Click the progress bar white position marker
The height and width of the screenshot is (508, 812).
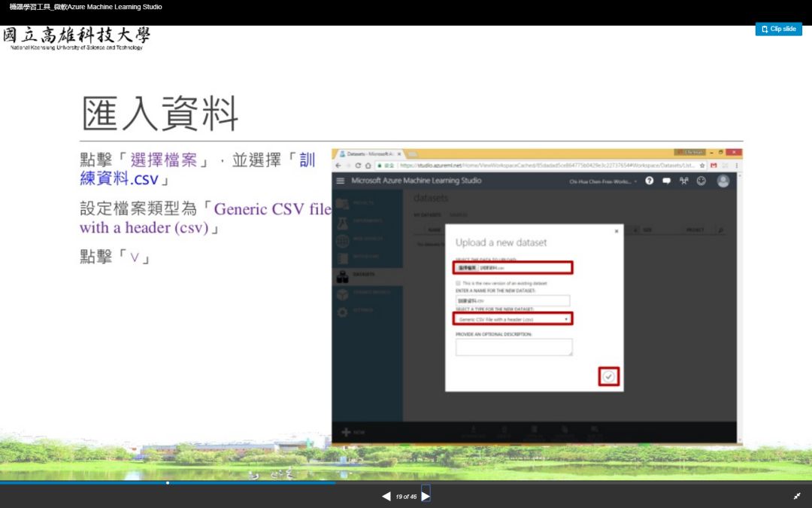[168, 482]
